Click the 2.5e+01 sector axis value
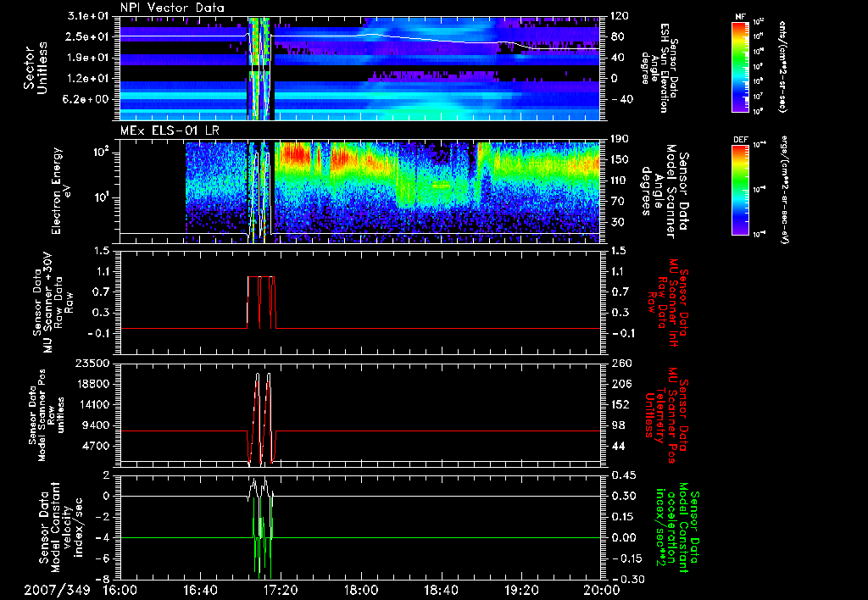Viewport: 868px width, 600px height. (87, 36)
